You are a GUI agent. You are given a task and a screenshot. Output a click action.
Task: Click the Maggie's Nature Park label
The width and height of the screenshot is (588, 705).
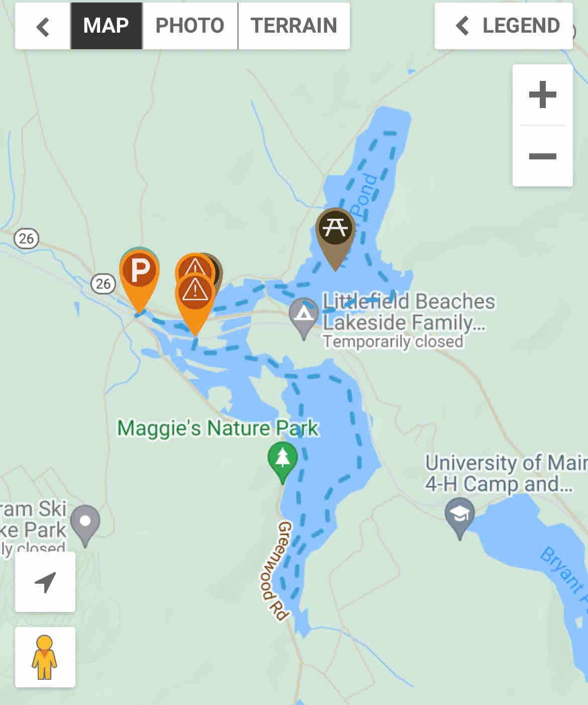coord(218,428)
